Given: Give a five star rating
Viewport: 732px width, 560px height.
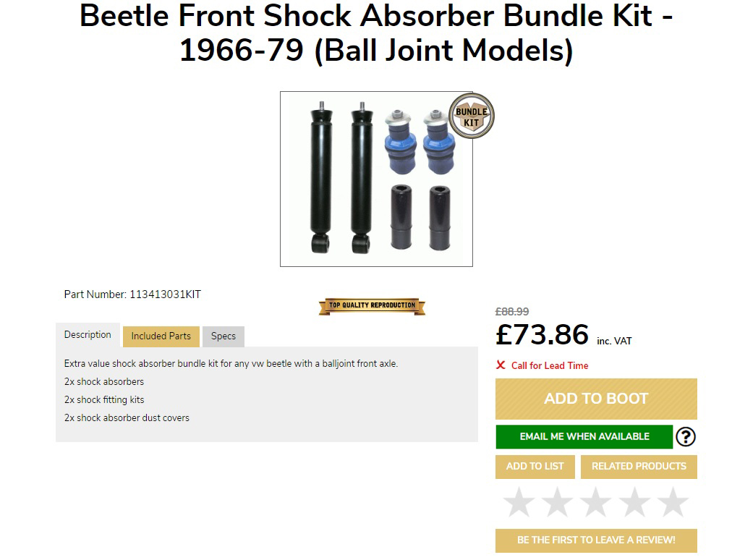Looking at the screenshot, I should click(x=673, y=503).
